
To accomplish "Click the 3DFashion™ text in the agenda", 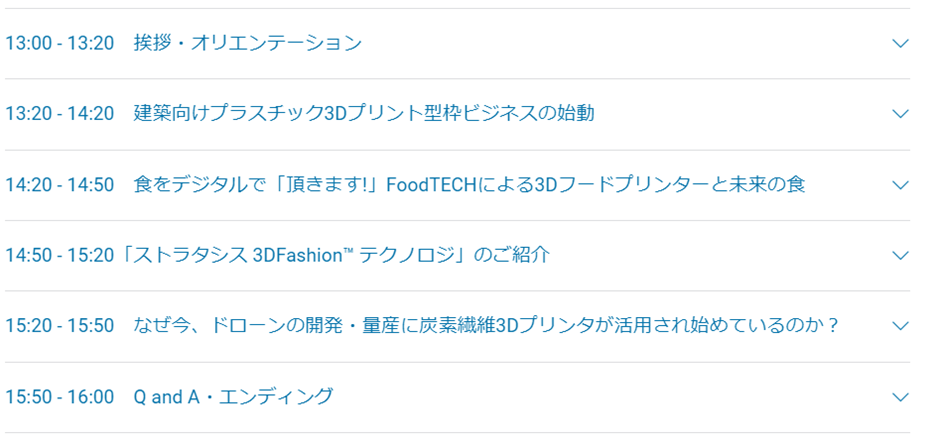I will [x=304, y=255].
